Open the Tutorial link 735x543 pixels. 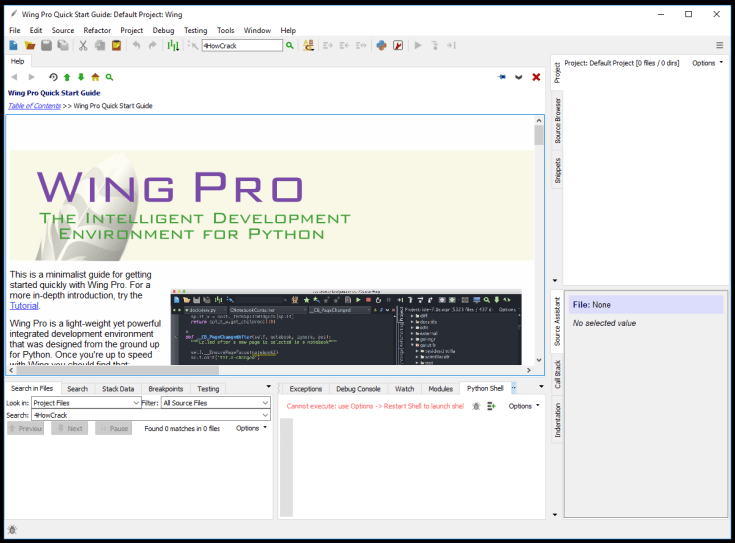point(24,306)
